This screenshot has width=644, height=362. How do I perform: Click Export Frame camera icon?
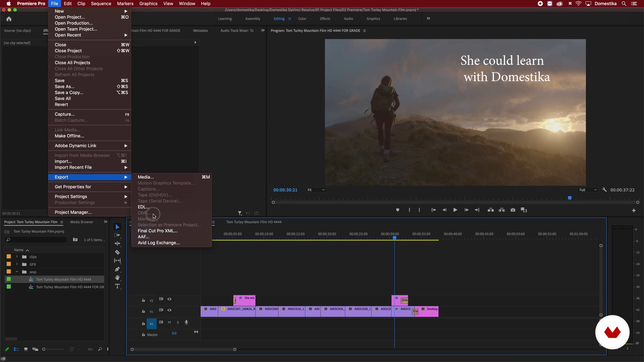click(x=513, y=210)
